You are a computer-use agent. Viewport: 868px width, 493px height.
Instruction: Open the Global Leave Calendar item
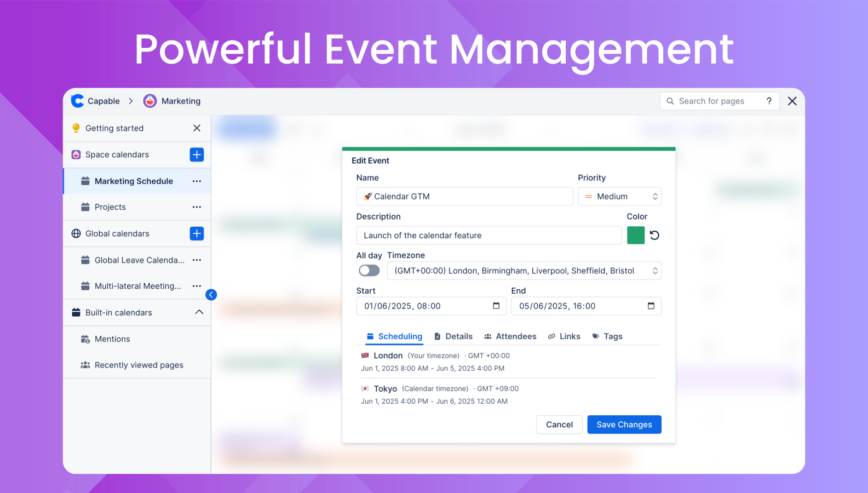(137, 260)
